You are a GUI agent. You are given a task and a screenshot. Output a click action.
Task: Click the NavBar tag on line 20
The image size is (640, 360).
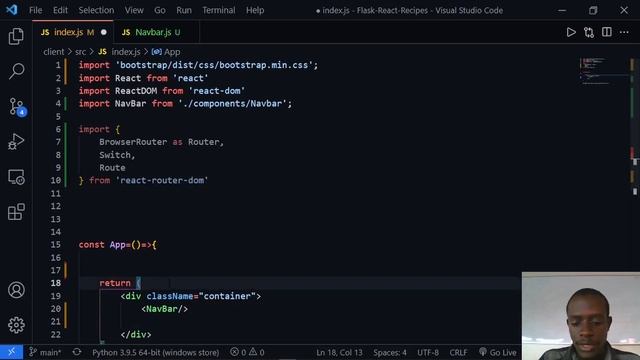click(164, 309)
